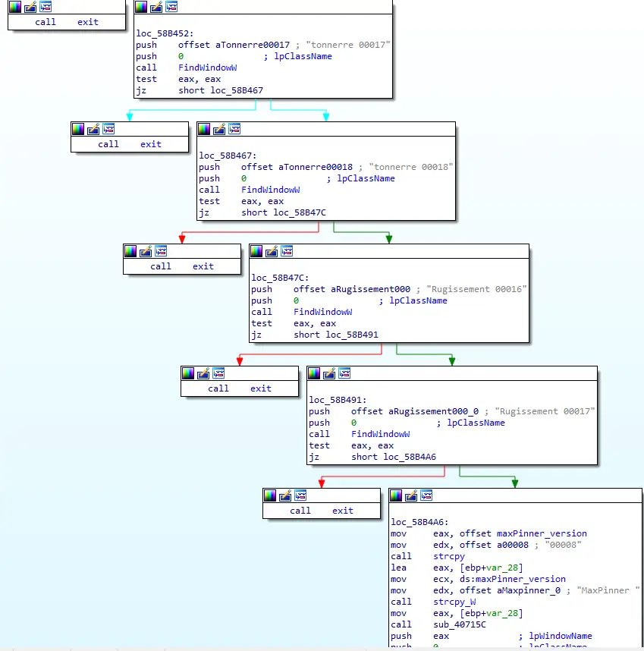Open color palette icon on loc_58B491 block
This screenshot has width=644, height=651.
(314, 373)
